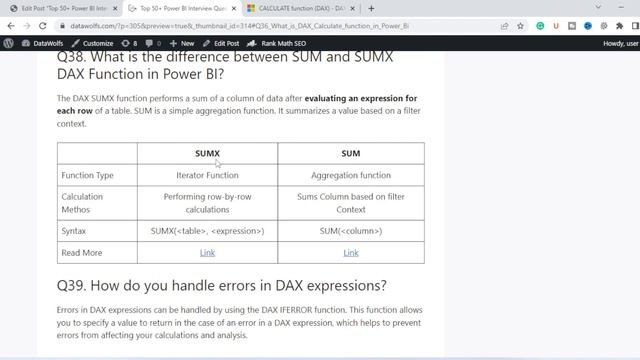Open the WordPress logo menu

(x=9, y=43)
